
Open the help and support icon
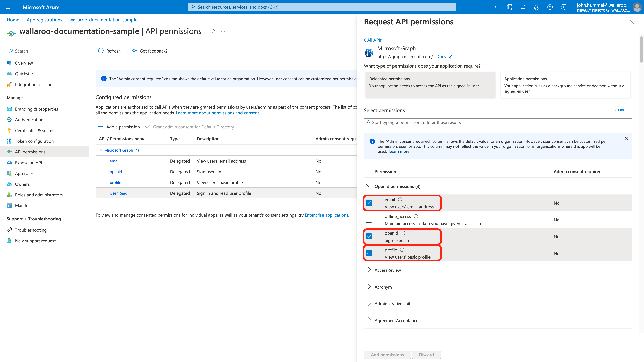pos(550,7)
